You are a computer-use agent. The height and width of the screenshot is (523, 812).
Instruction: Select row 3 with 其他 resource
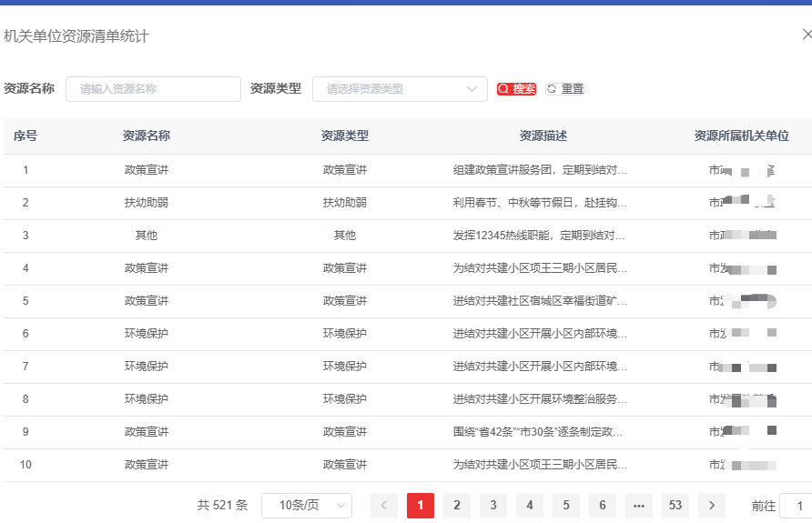[147, 236]
